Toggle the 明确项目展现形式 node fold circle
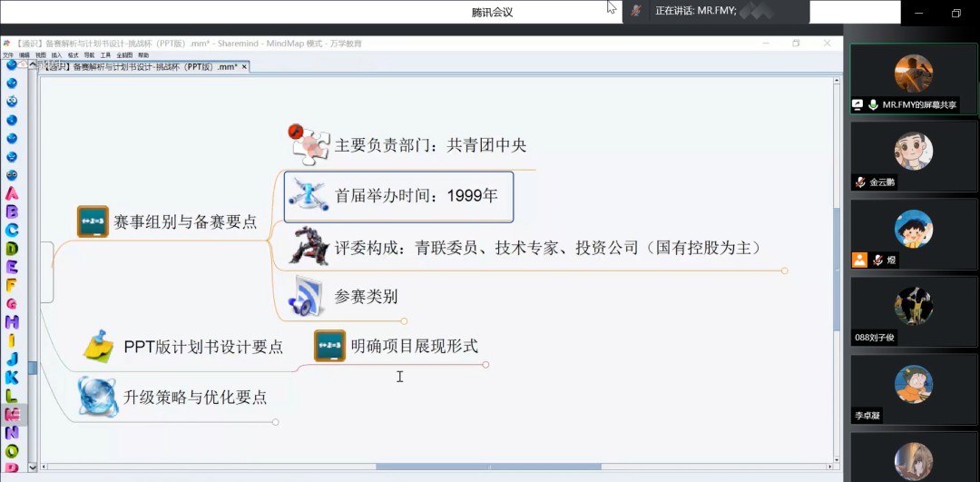Image resolution: width=980 pixels, height=482 pixels. pyautogui.click(x=485, y=365)
